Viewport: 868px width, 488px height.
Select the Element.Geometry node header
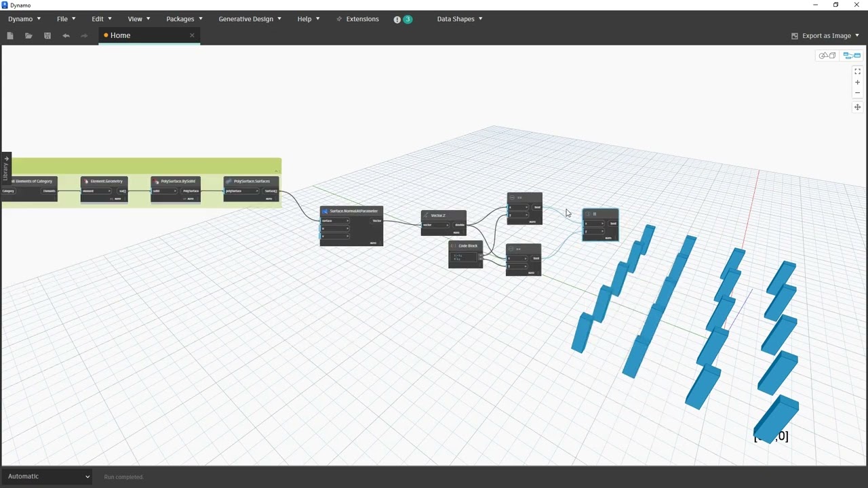tap(104, 181)
